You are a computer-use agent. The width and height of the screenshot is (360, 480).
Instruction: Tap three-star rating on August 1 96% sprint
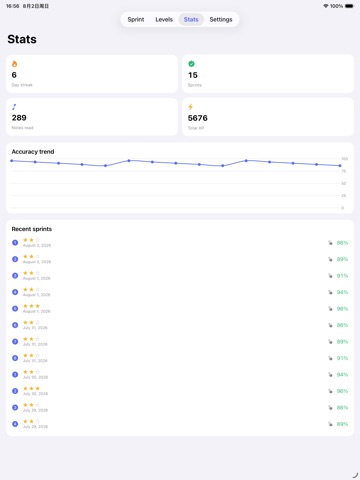(31, 306)
